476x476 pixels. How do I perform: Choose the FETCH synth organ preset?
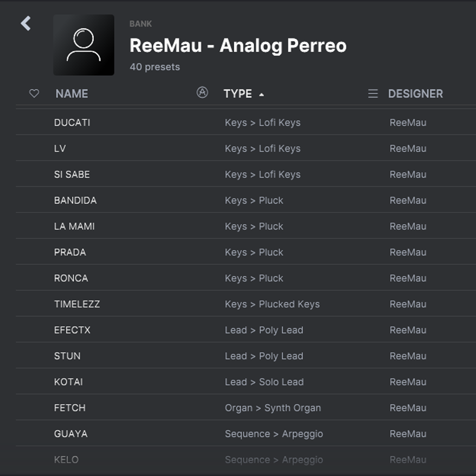pos(70,408)
